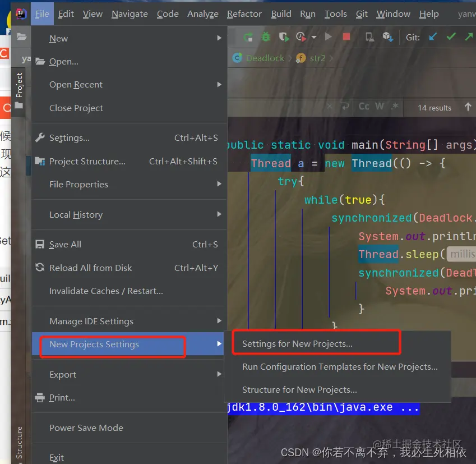This screenshot has height=464, width=476.
Task: Toggle Words W search option
Action: click(x=380, y=107)
